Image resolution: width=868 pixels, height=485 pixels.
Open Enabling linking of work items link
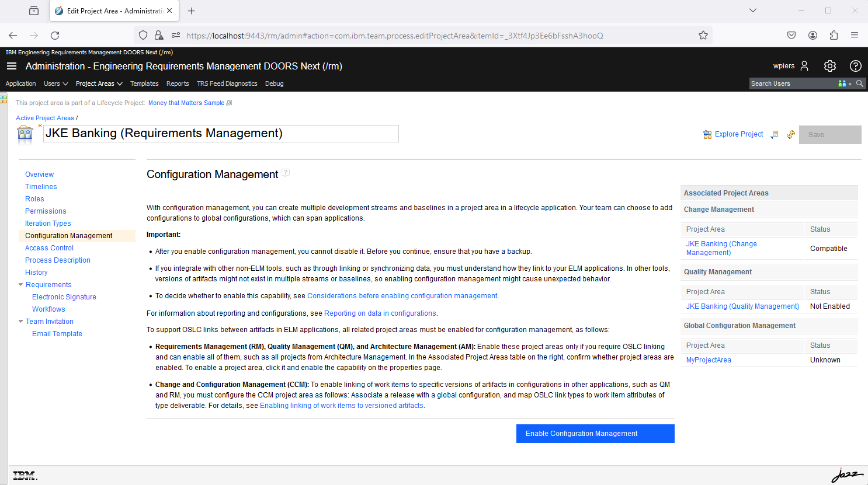(342, 406)
